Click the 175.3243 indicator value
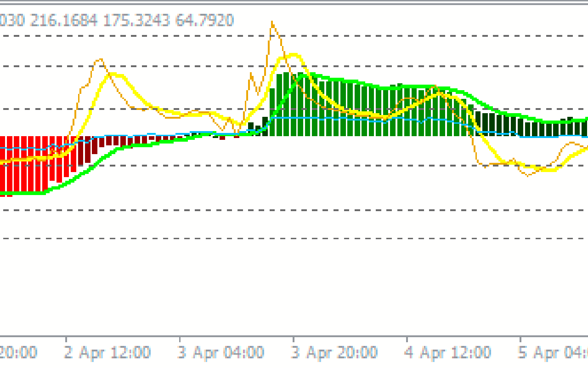This screenshot has height=368, width=588. pyautogui.click(x=136, y=20)
